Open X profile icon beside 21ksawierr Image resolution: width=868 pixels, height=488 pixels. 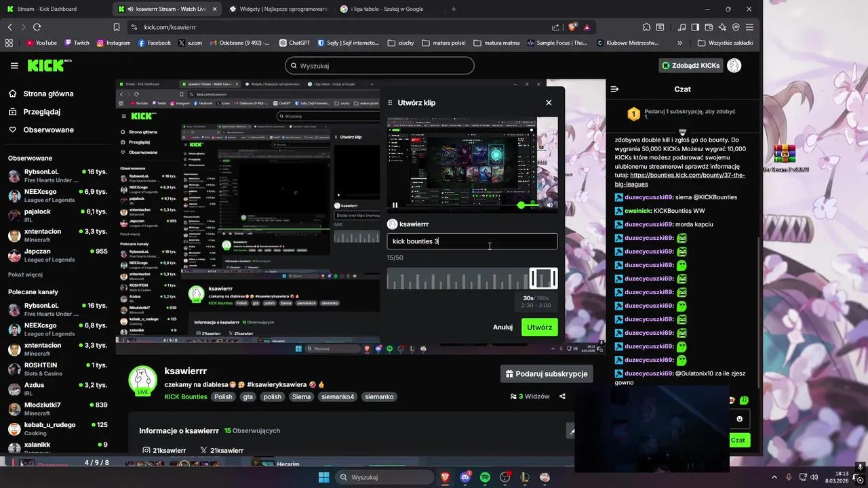pyautogui.click(x=203, y=450)
